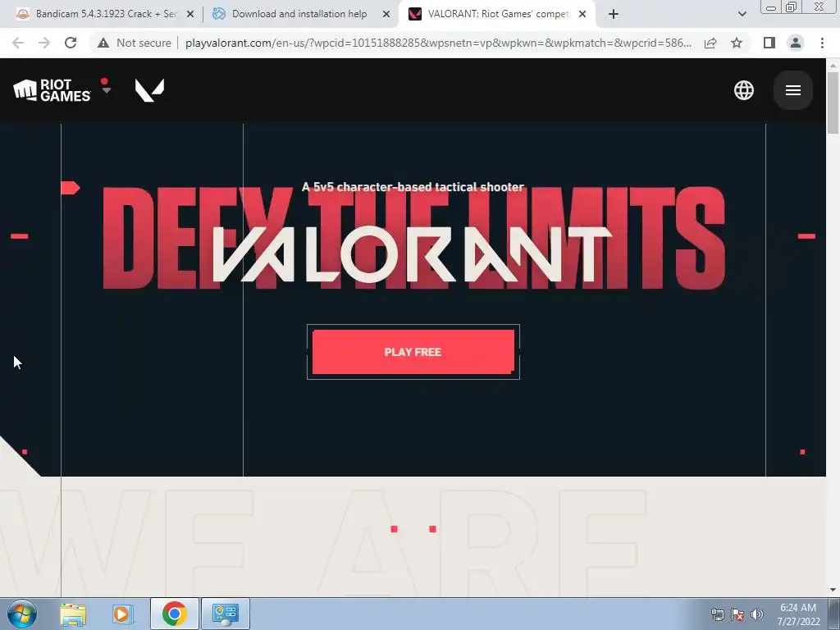
Task: Click the Show desktop strip
Action: (835, 614)
